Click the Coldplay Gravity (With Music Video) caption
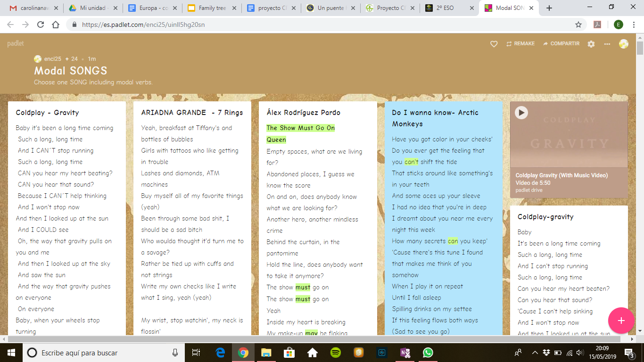 click(x=561, y=175)
